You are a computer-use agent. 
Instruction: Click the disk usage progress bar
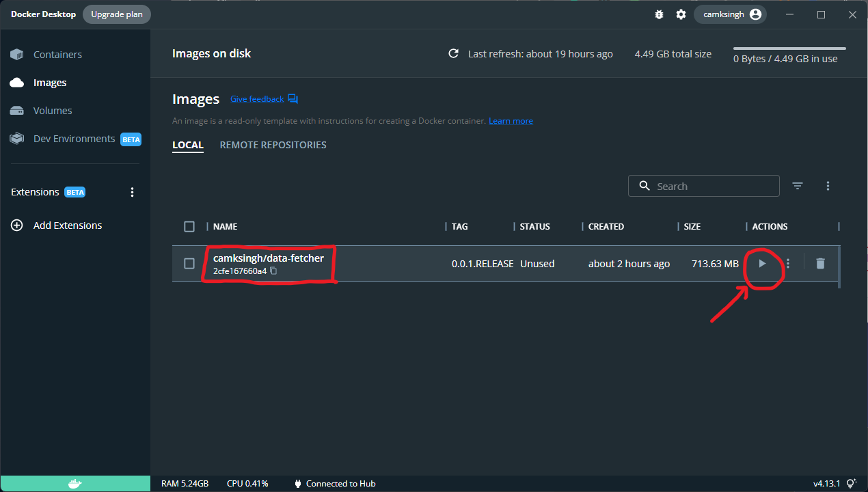point(789,49)
